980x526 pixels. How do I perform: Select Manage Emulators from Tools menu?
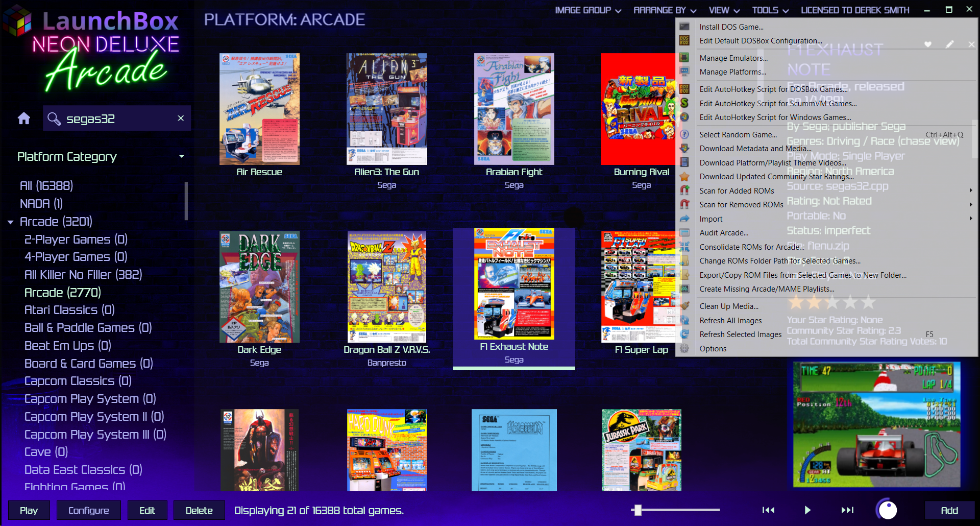(x=733, y=58)
